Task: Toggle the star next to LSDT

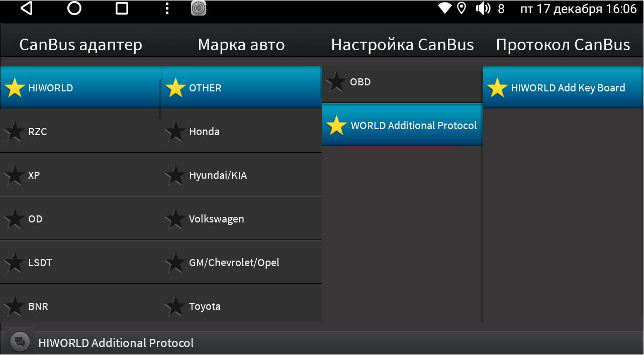Action: pyautogui.click(x=15, y=263)
